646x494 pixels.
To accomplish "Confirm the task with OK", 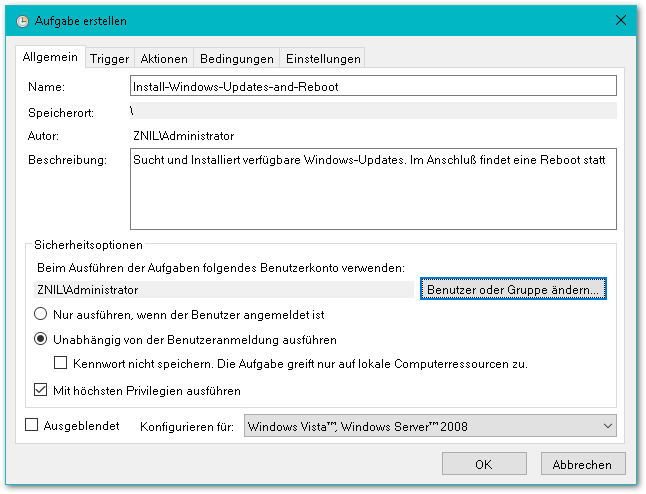I will point(483,464).
